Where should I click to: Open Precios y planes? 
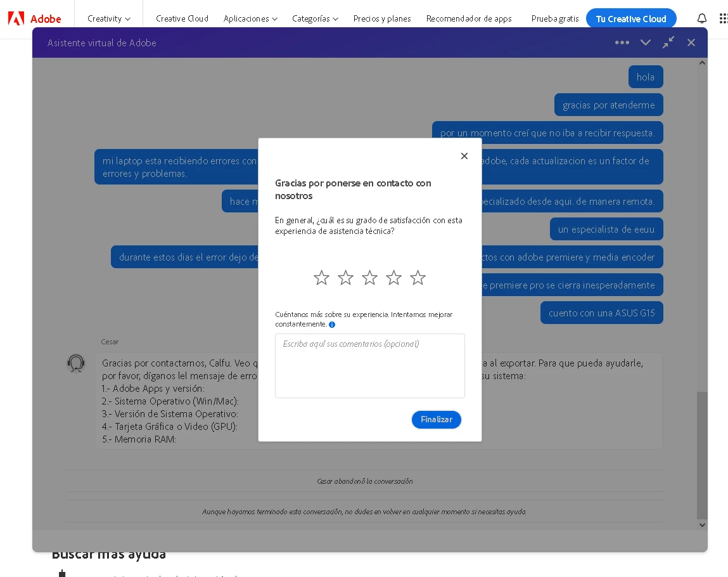382,18
